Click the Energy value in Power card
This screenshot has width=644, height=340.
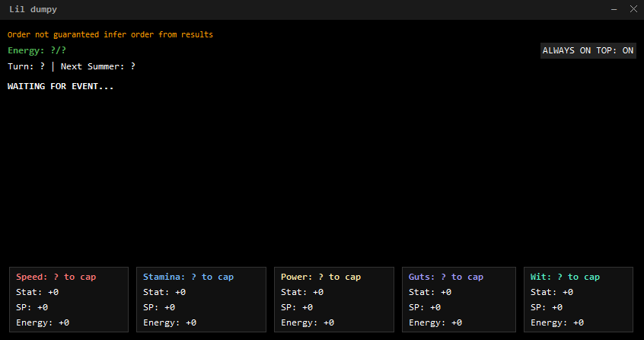click(308, 322)
